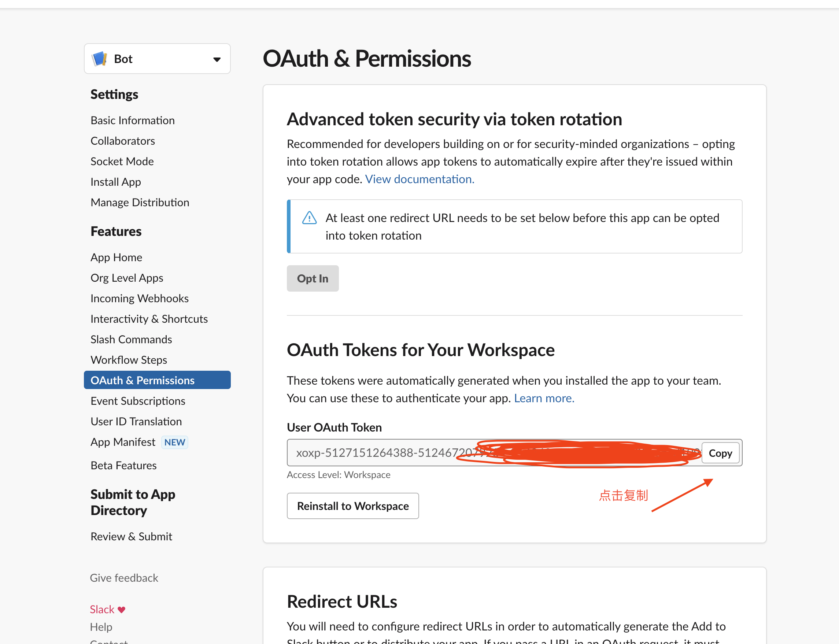Click the heart icon beside Slack
The width and height of the screenshot is (839, 644).
pos(122,610)
